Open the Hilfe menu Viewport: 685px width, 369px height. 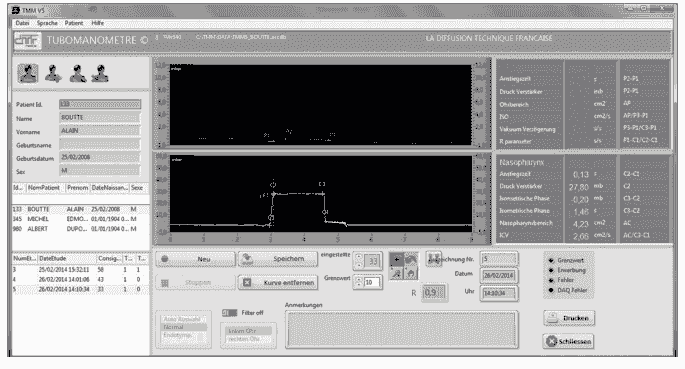(98, 23)
